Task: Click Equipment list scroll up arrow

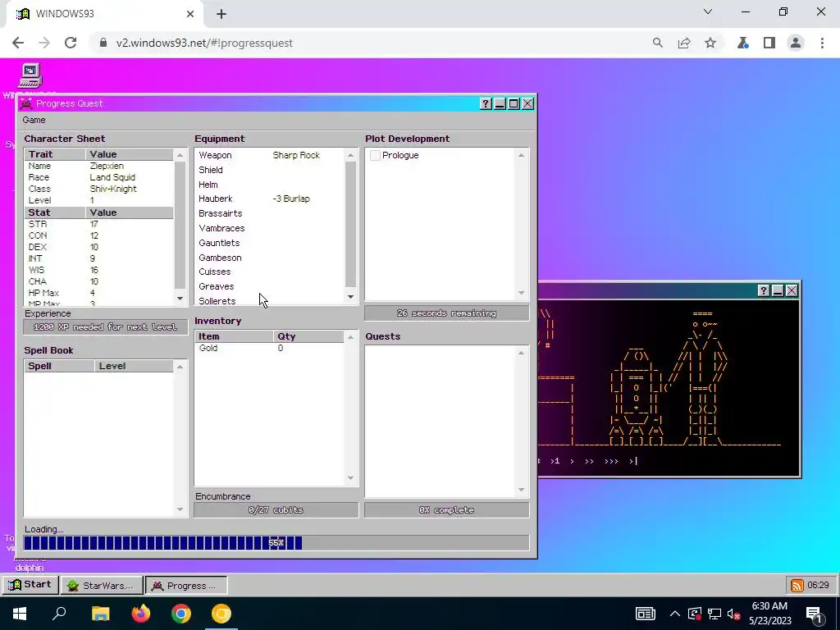Action: pos(351,155)
